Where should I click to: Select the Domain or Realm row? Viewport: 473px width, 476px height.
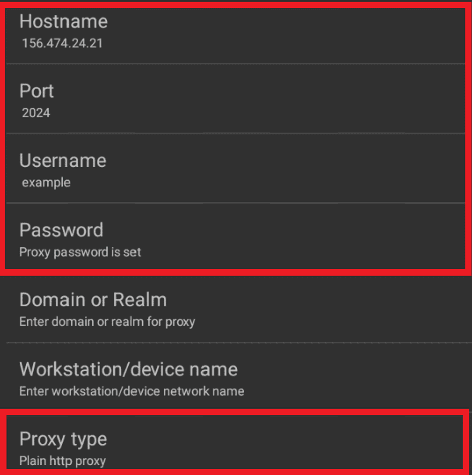tap(237, 308)
